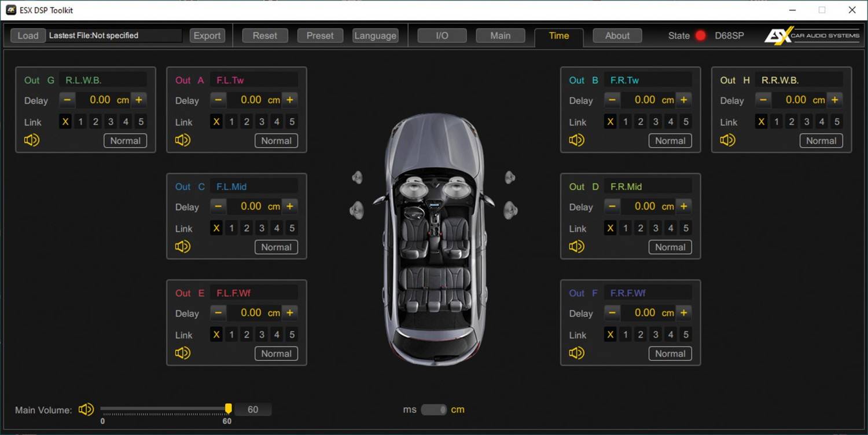This screenshot has height=435, width=868.
Task: Decrease delay for Out H R.R.W.B.
Action: [763, 100]
